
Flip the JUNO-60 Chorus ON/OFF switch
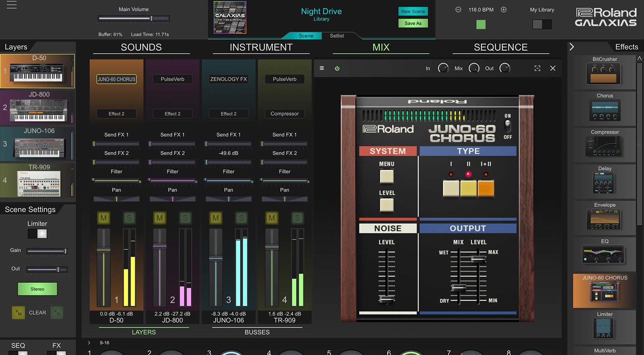pyautogui.click(x=508, y=125)
